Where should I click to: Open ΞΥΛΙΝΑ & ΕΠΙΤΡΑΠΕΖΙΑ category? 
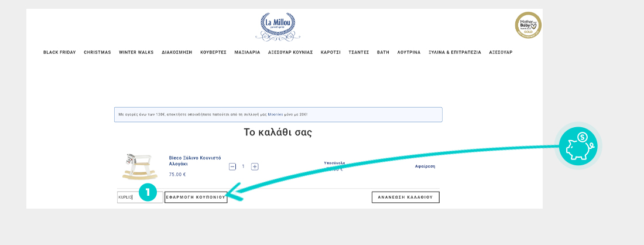click(454, 52)
